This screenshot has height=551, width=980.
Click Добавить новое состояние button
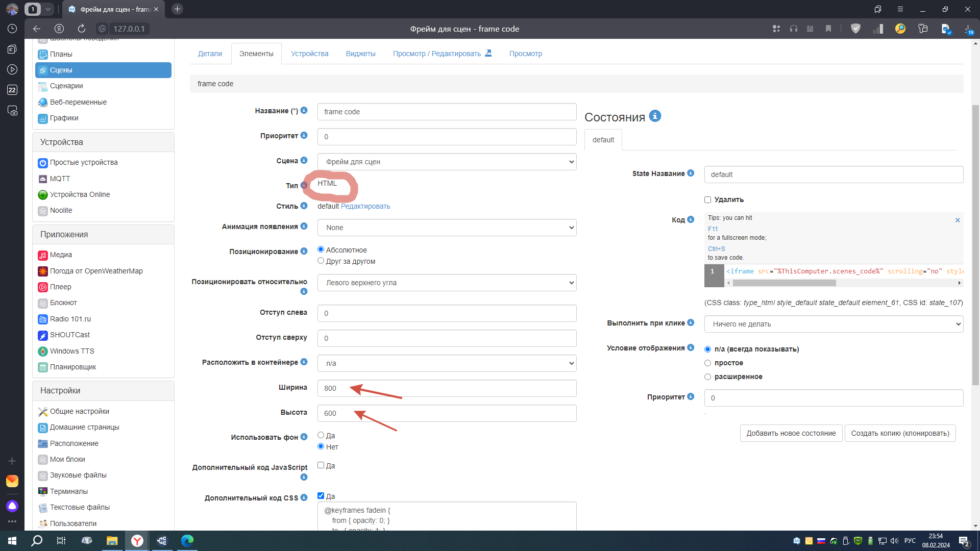tap(791, 433)
